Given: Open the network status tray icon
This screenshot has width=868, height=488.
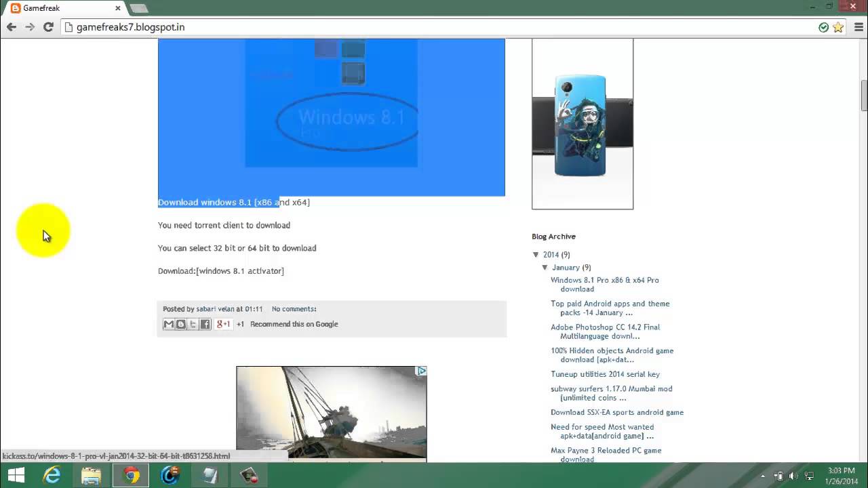Looking at the screenshot, I should (809, 476).
